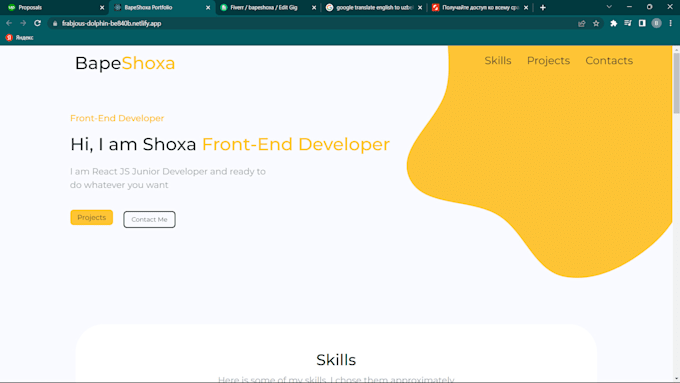Open the Contacts nav link
The width and height of the screenshot is (680, 383).
609,61
